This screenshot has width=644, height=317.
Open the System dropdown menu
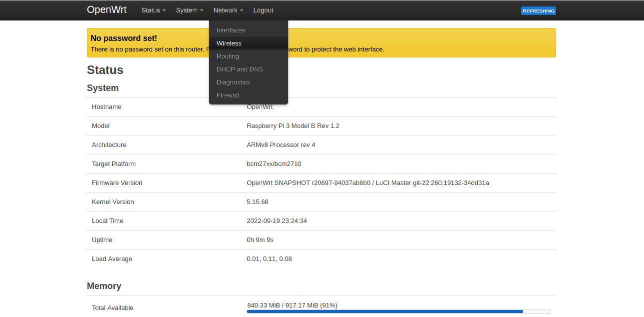point(190,10)
